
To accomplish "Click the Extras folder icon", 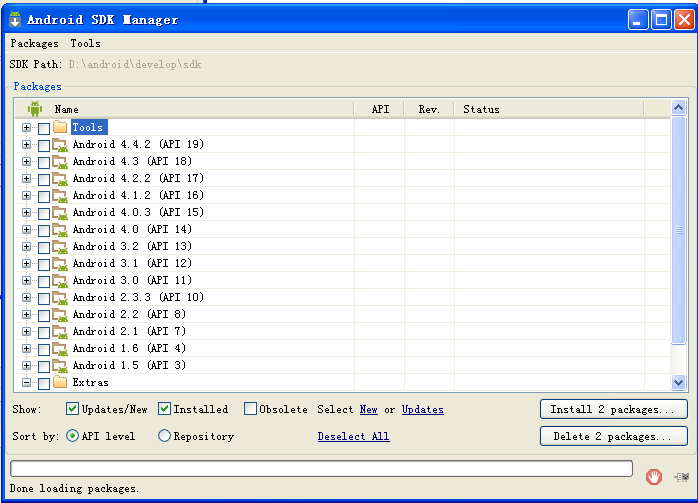I will coord(60,382).
